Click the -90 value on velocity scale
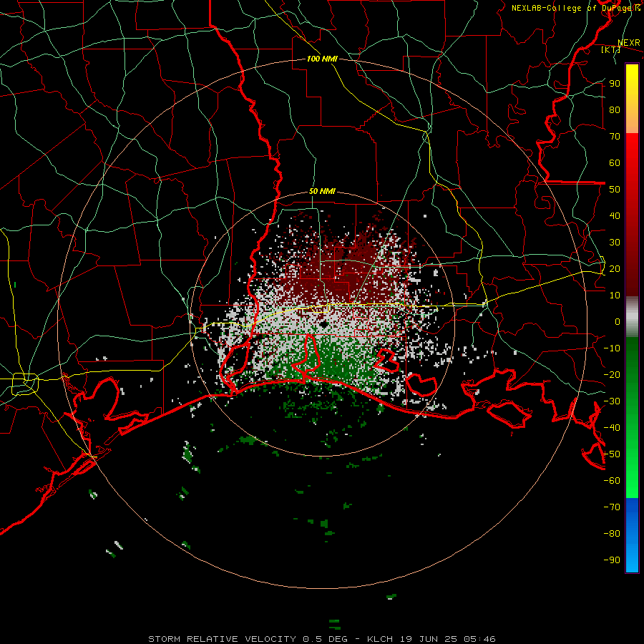 pyautogui.click(x=612, y=560)
